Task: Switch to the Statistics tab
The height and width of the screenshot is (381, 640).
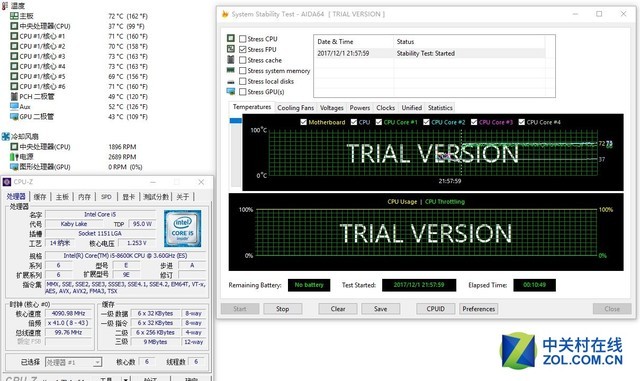Action: 440,108
